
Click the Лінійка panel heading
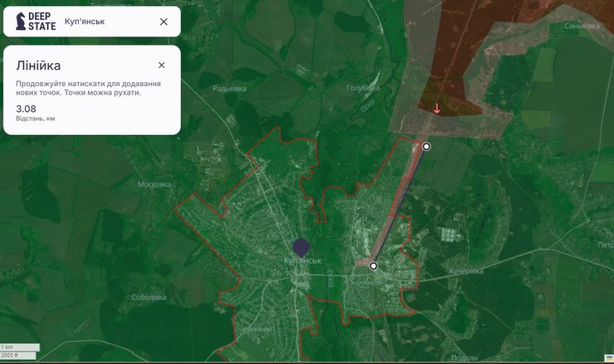coord(38,65)
